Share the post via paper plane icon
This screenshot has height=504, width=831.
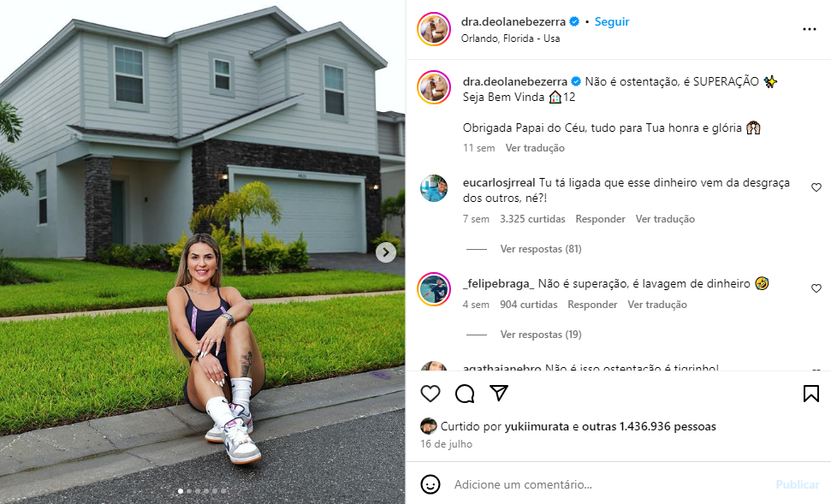point(499,394)
